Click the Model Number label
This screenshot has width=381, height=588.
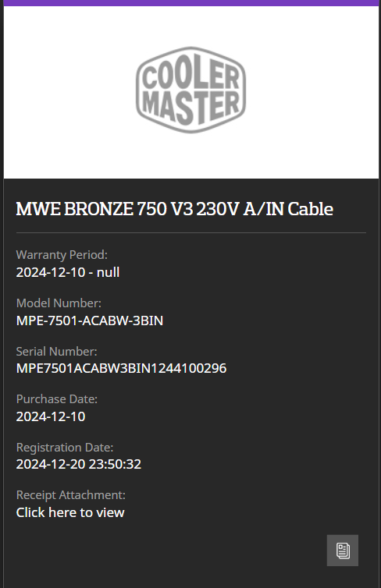[x=59, y=303]
